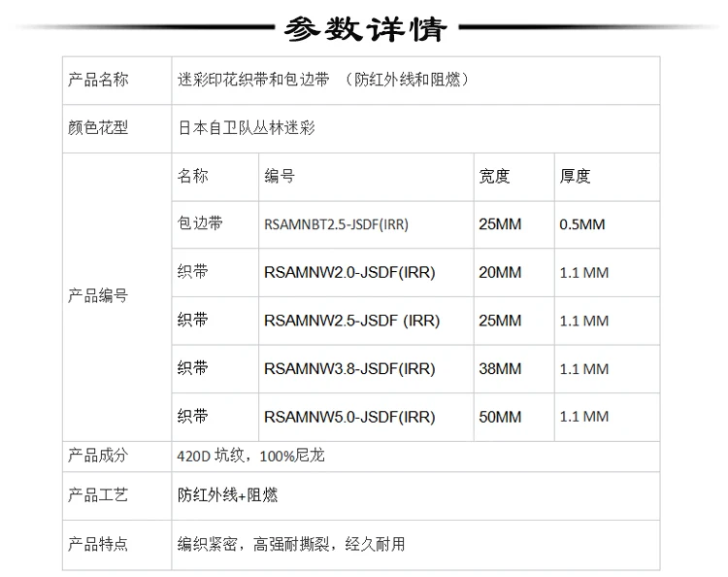The height and width of the screenshot is (577, 728).
Task: Click the 宽度 column header
Action: coord(494,176)
